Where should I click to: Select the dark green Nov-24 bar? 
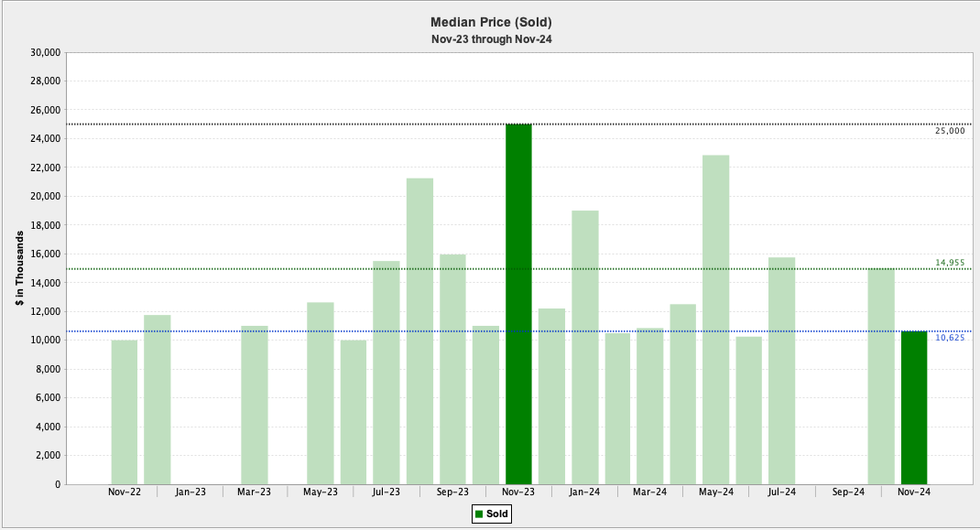tap(914, 407)
